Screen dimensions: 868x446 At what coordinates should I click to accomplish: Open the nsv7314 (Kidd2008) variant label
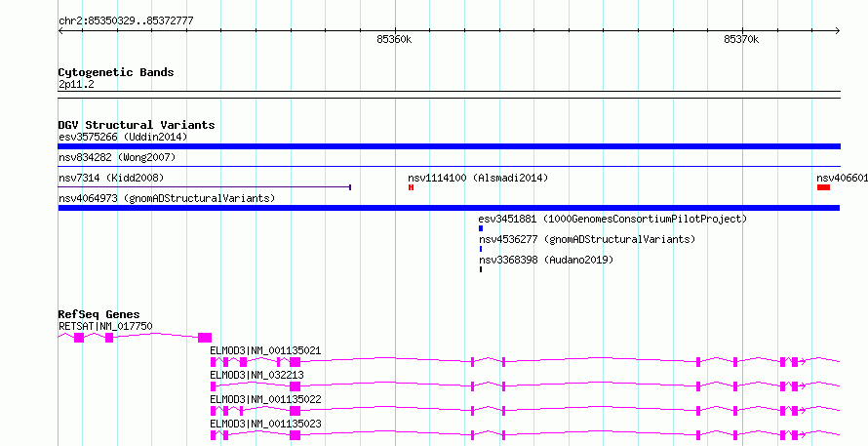[x=111, y=178]
